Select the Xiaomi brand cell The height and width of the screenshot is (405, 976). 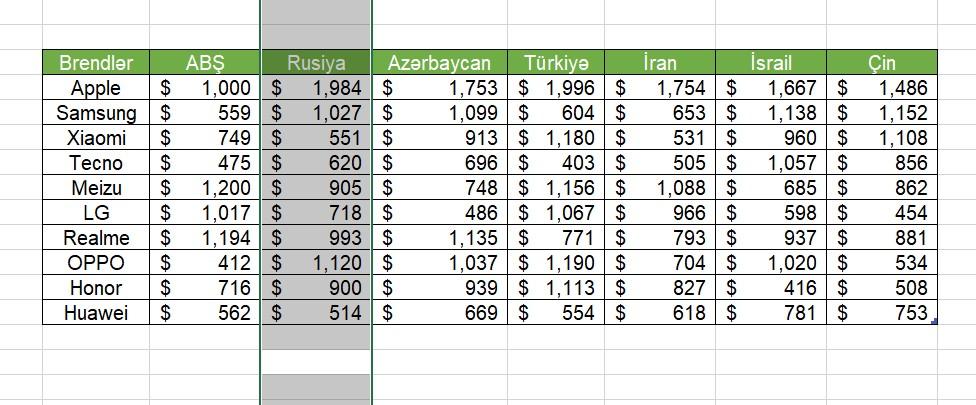point(96,137)
